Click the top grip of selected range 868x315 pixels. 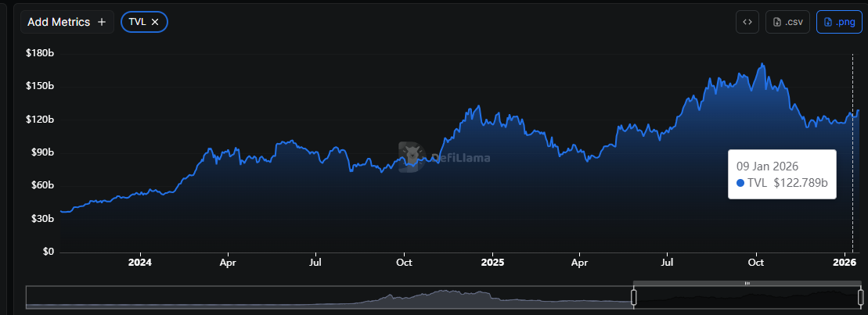[x=747, y=283]
